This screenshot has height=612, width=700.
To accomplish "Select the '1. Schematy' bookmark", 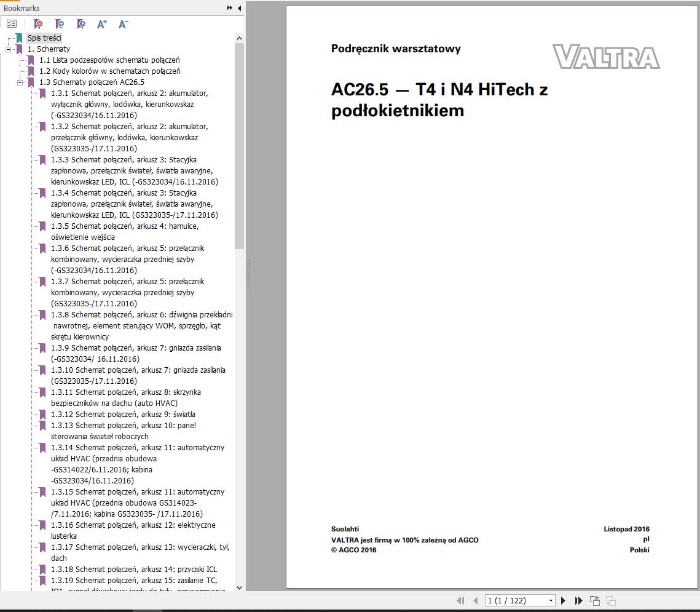I will (49, 49).
